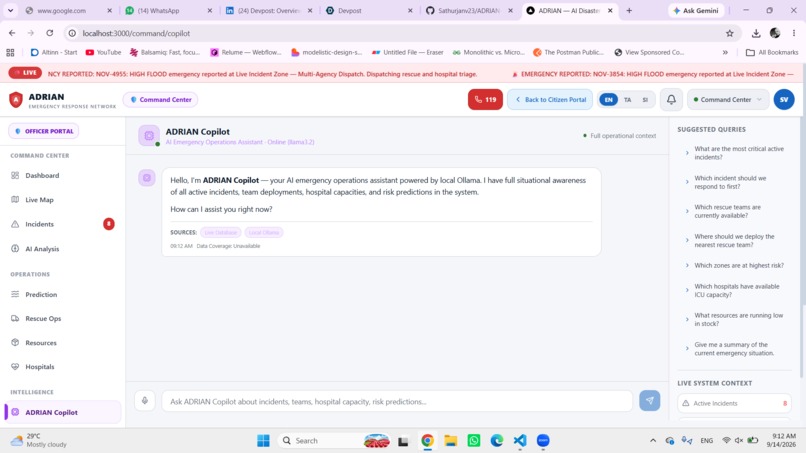Expand more bookmarks chevron
Image resolution: width=806 pixels, height=453 pixels.
[725, 52]
